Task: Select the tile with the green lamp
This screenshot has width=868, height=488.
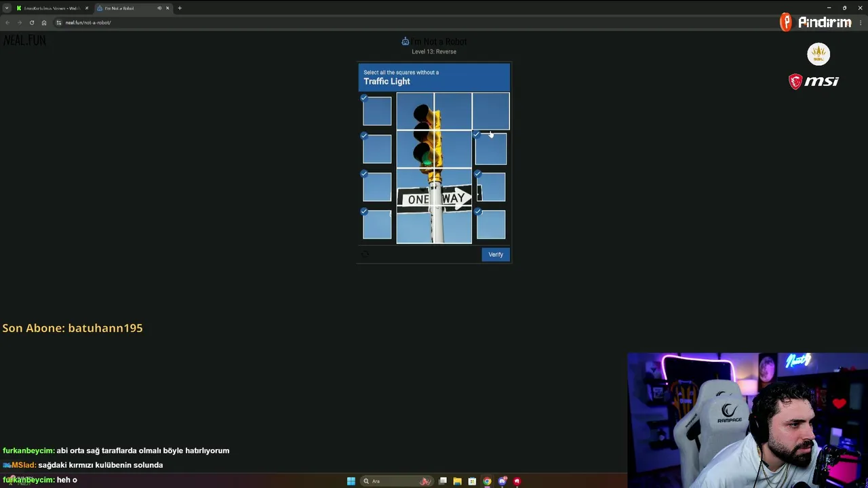Action: point(415,149)
